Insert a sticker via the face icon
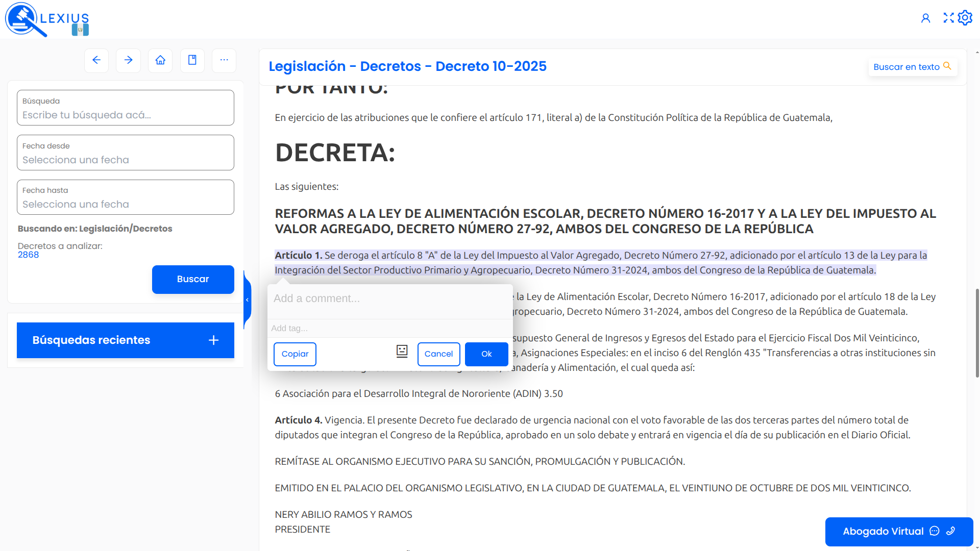 (x=402, y=352)
